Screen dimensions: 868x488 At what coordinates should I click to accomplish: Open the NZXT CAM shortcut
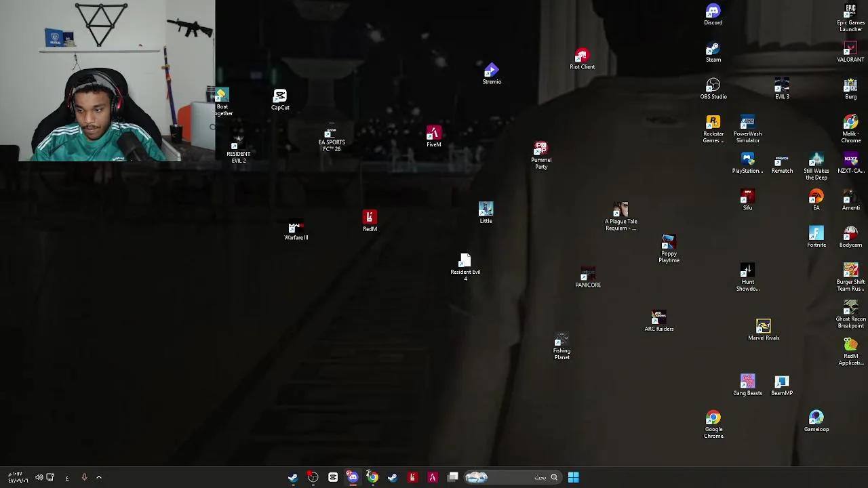point(850,163)
